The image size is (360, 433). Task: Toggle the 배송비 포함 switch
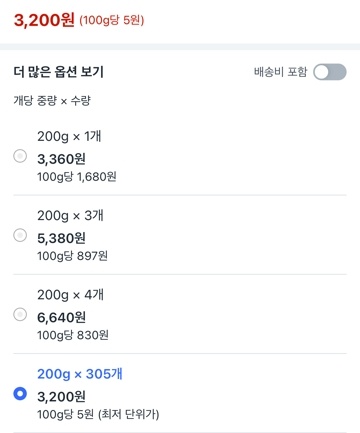tap(330, 72)
